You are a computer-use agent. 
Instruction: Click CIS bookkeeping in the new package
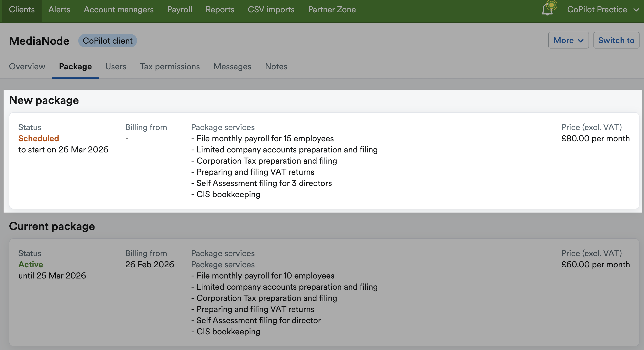point(228,194)
